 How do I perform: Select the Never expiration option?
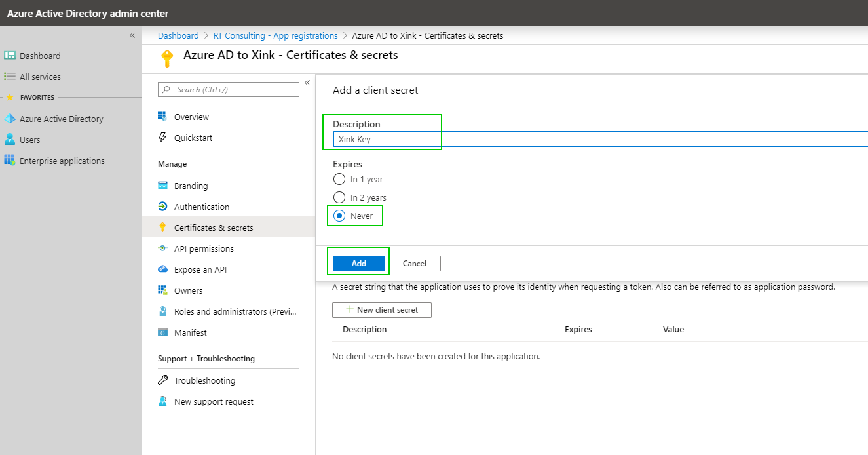point(339,215)
